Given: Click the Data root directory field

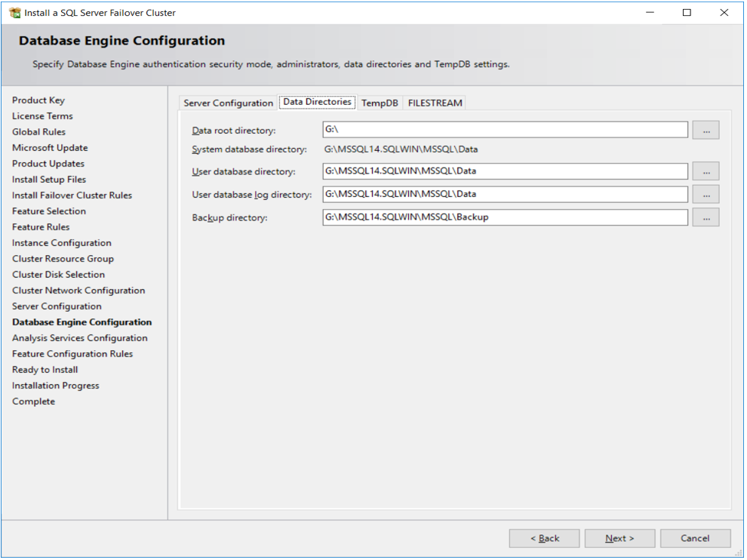Looking at the screenshot, I should [505, 130].
